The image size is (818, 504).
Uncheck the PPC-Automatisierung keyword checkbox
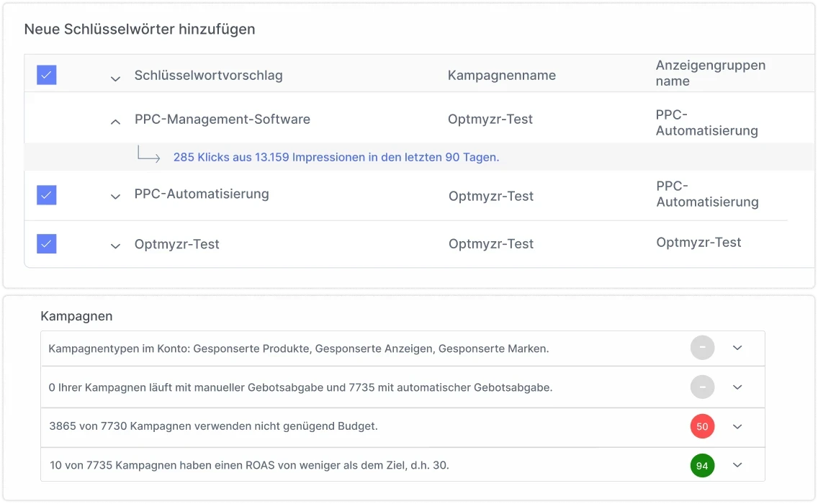click(x=47, y=195)
